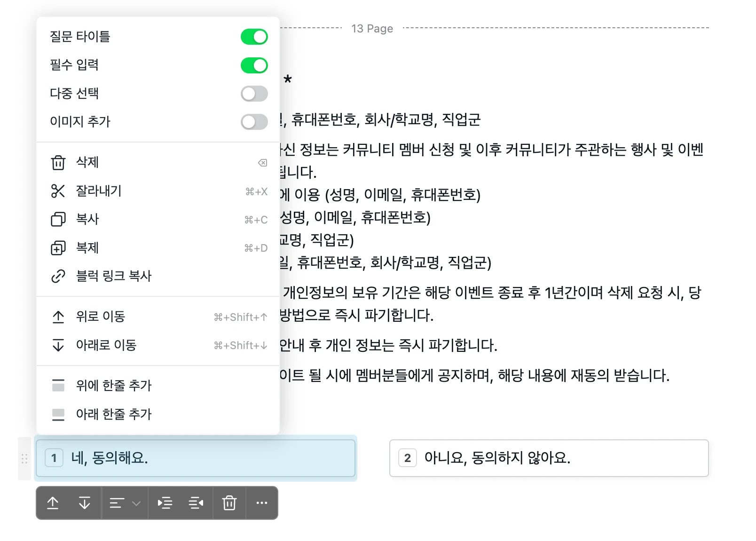756x541 pixels.
Task: Enable the 다중 선택 toggle
Action: pos(254,94)
